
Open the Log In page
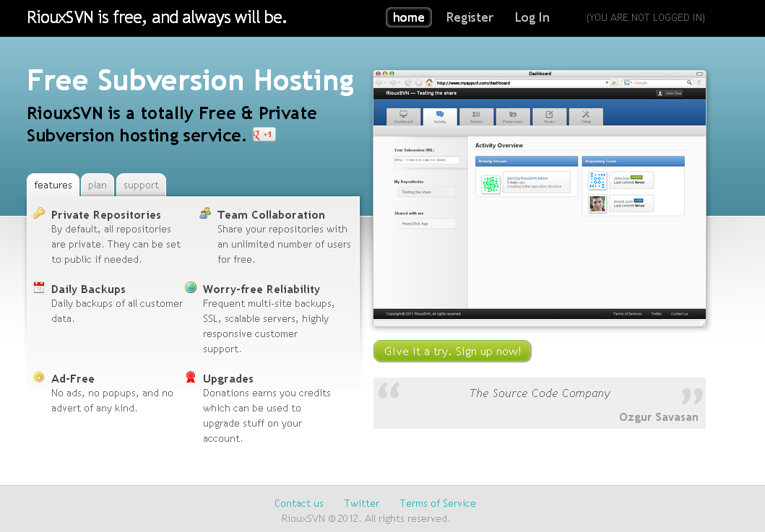pos(532,17)
